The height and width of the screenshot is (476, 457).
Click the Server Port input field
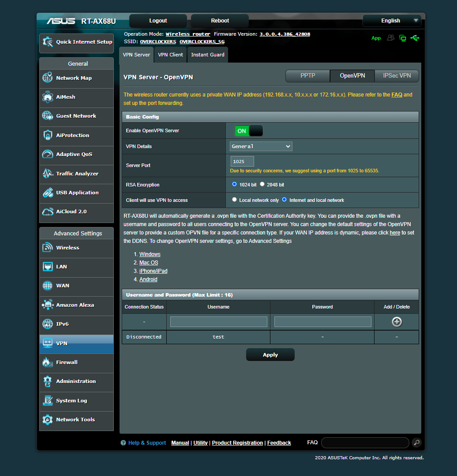(x=242, y=161)
